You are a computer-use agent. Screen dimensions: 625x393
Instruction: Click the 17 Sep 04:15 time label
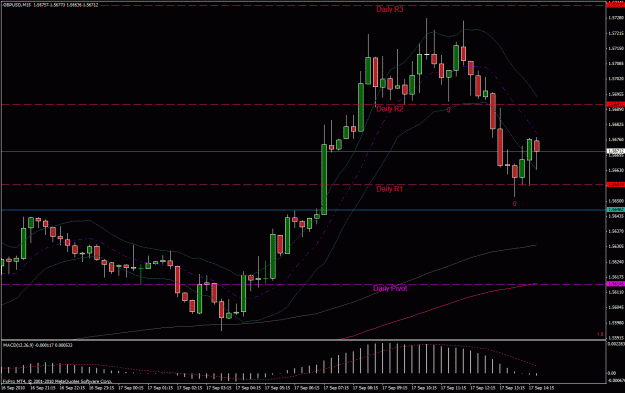pyautogui.click(x=248, y=387)
